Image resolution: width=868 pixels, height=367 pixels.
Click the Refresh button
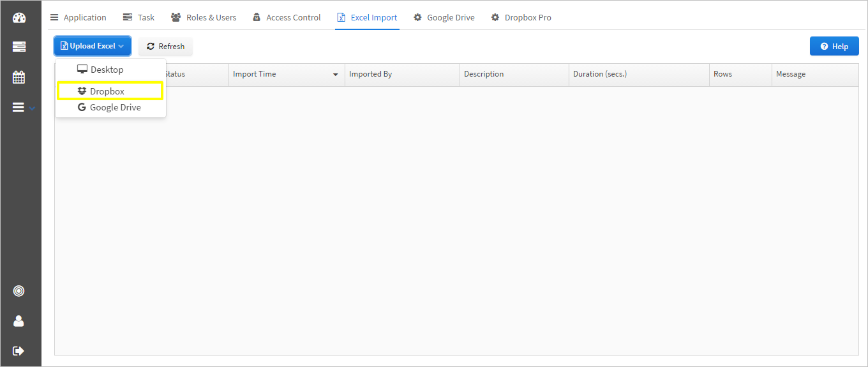tap(165, 46)
